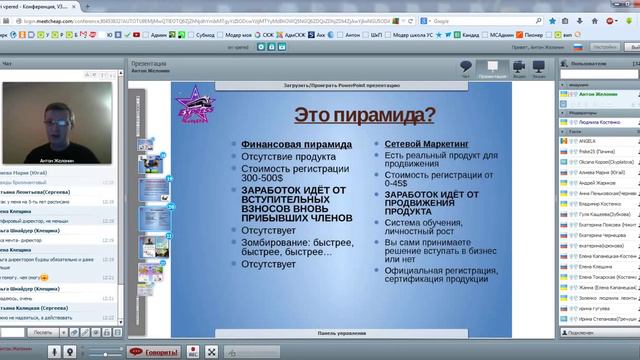Click the Говорить! talk button
The image size is (640, 360).
coord(153,351)
